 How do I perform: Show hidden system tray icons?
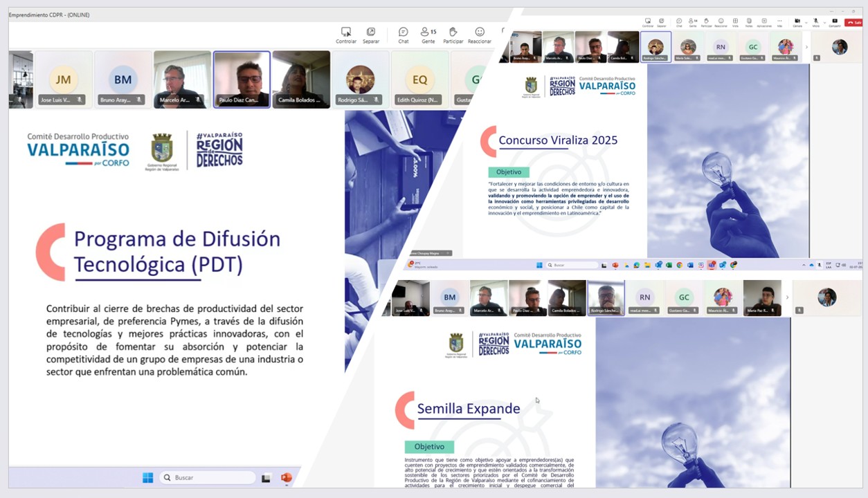coord(804,265)
